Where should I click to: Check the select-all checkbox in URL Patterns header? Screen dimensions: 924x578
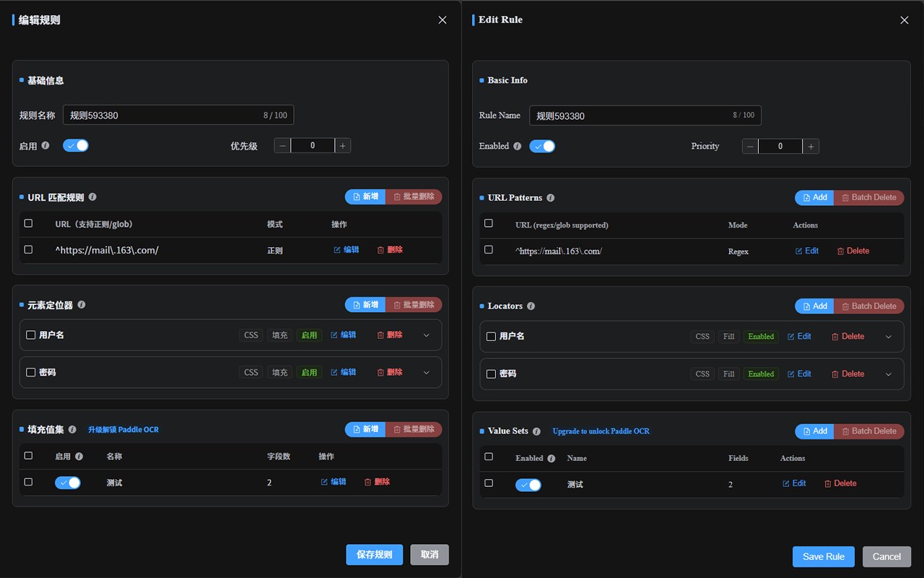click(x=489, y=223)
